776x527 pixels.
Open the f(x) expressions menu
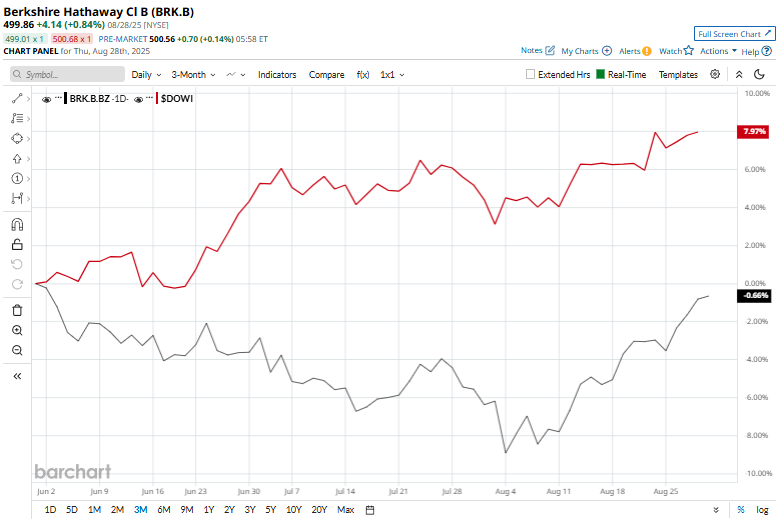click(x=363, y=75)
